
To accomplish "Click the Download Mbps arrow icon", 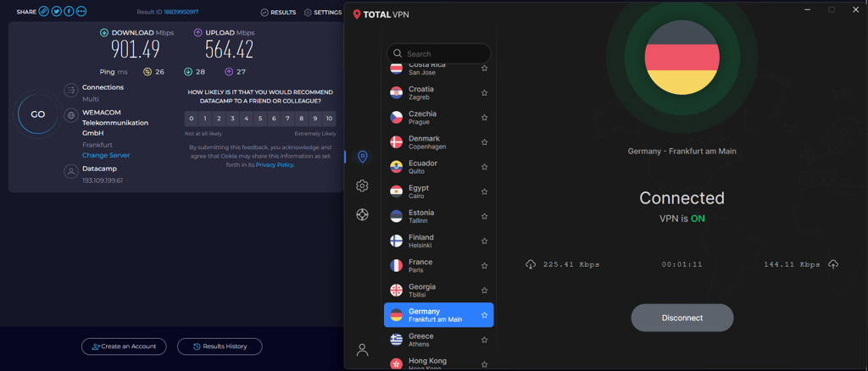I will (103, 33).
